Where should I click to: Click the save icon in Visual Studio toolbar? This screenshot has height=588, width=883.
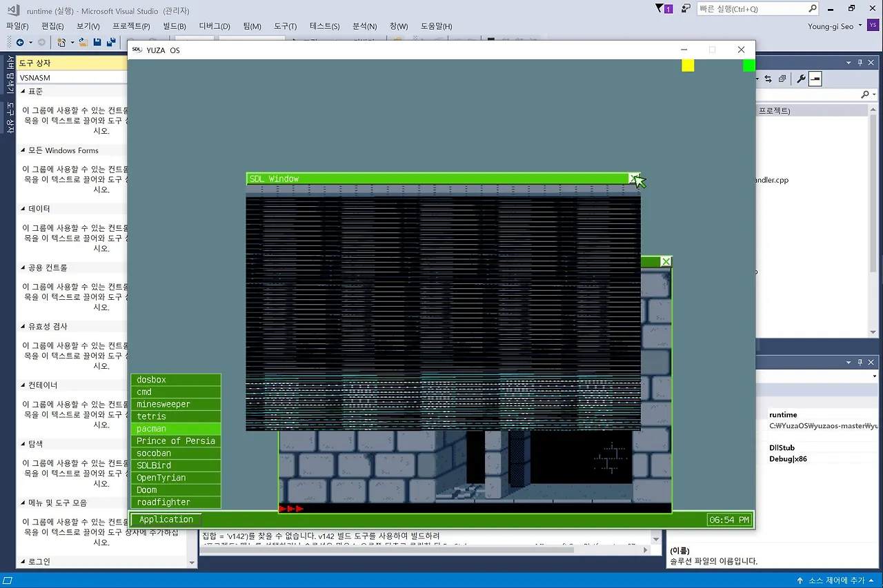(x=97, y=43)
